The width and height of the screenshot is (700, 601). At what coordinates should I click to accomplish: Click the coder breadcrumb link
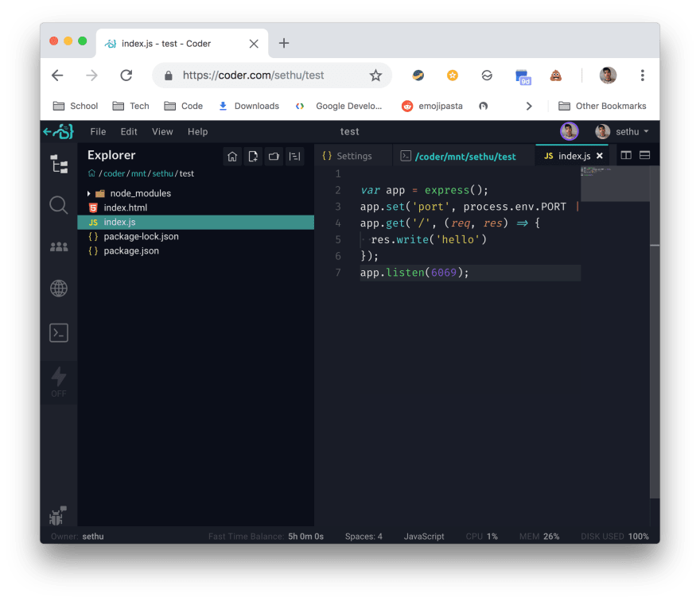pyautogui.click(x=114, y=173)
